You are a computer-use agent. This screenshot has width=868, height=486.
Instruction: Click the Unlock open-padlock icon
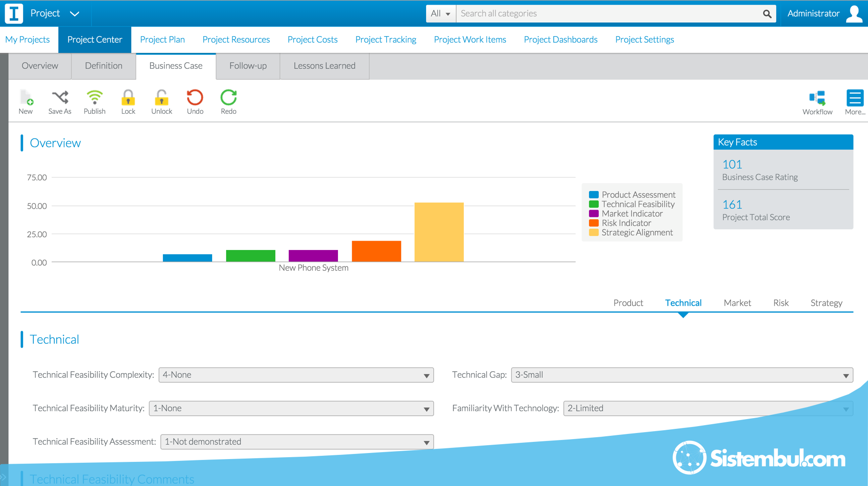[162, 99]
